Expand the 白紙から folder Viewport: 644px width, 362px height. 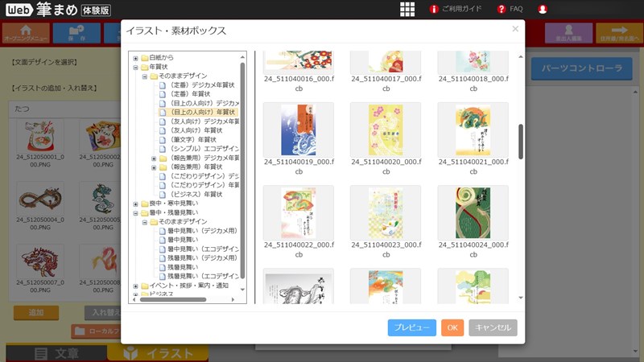click(135, 58)
